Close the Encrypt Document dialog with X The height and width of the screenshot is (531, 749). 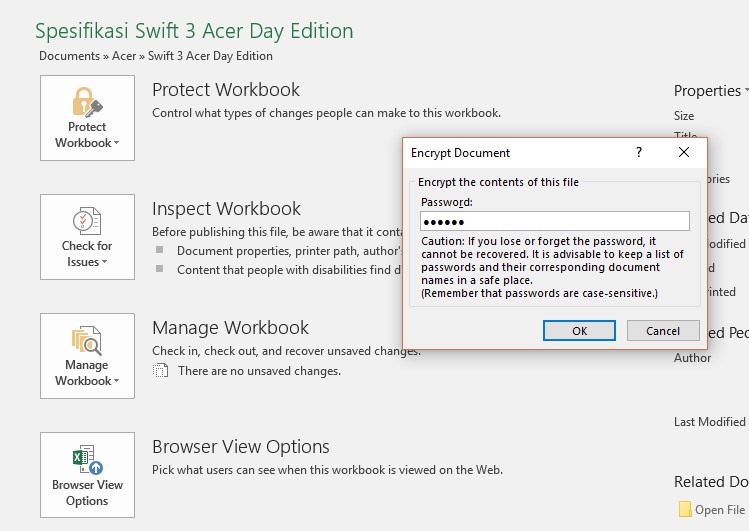click(684, 152)
